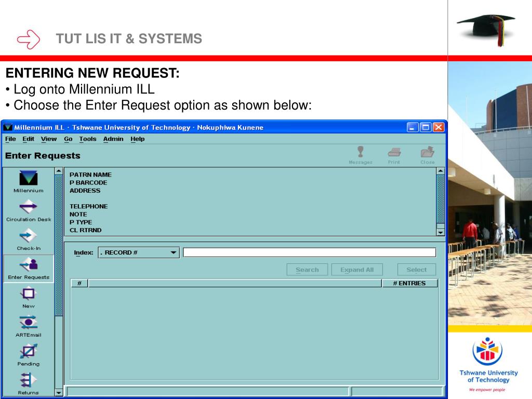Screen dimensions: 532x399
Task: Click patron panel scrollbar up arrow
Action: point(441,171)
